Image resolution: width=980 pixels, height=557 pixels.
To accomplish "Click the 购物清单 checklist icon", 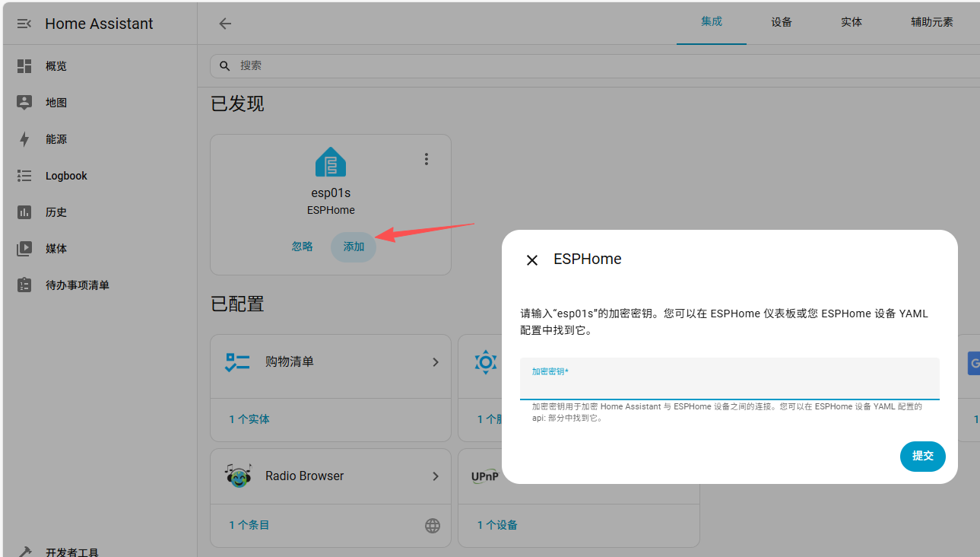I will (x=237, y=362).
